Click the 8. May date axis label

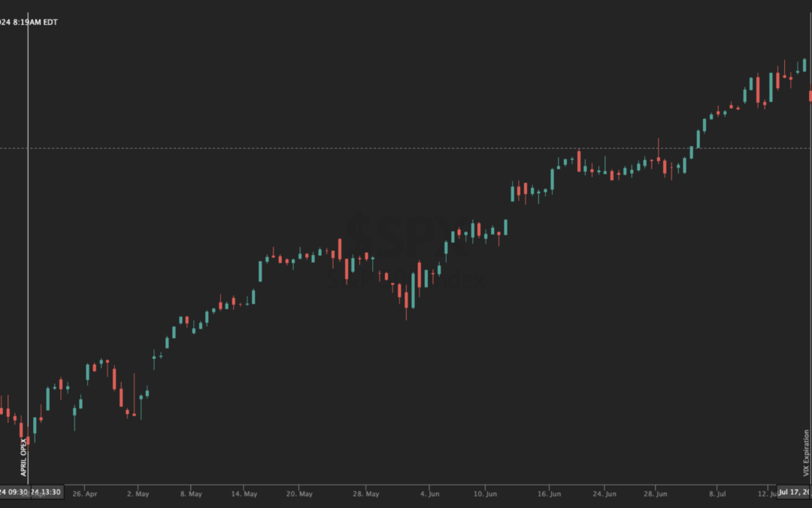pos(190,494)
